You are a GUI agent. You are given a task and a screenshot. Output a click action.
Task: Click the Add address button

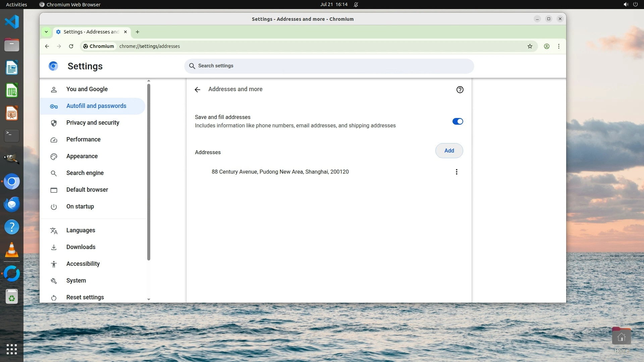[449, 151]
